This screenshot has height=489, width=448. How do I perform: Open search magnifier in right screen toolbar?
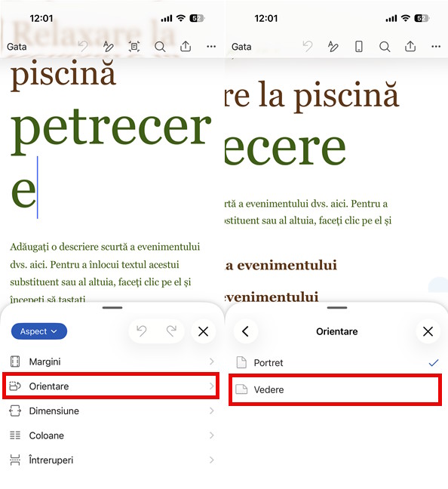(x=385, y=47)
